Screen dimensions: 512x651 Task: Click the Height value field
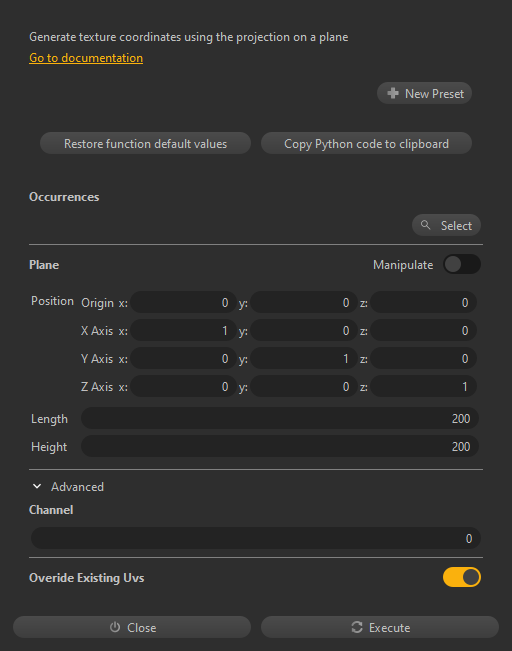coord(279,446)
